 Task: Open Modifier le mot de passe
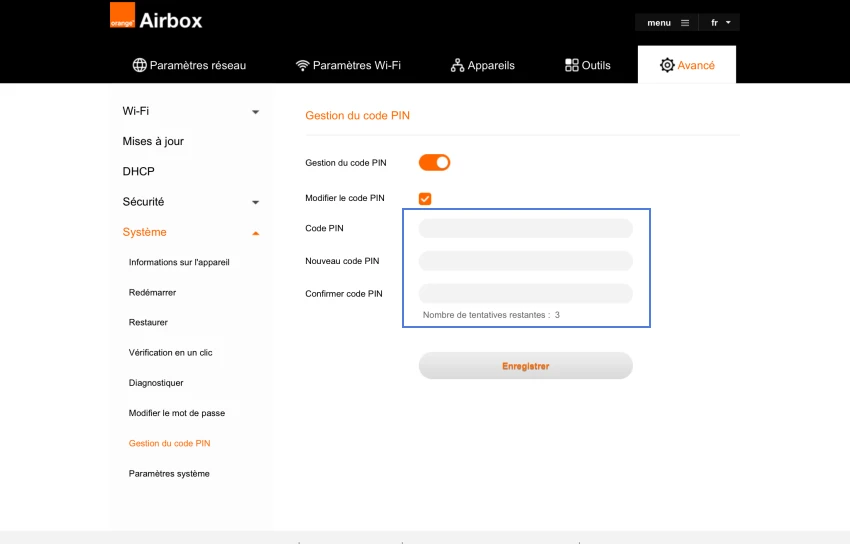coord(177,413)
